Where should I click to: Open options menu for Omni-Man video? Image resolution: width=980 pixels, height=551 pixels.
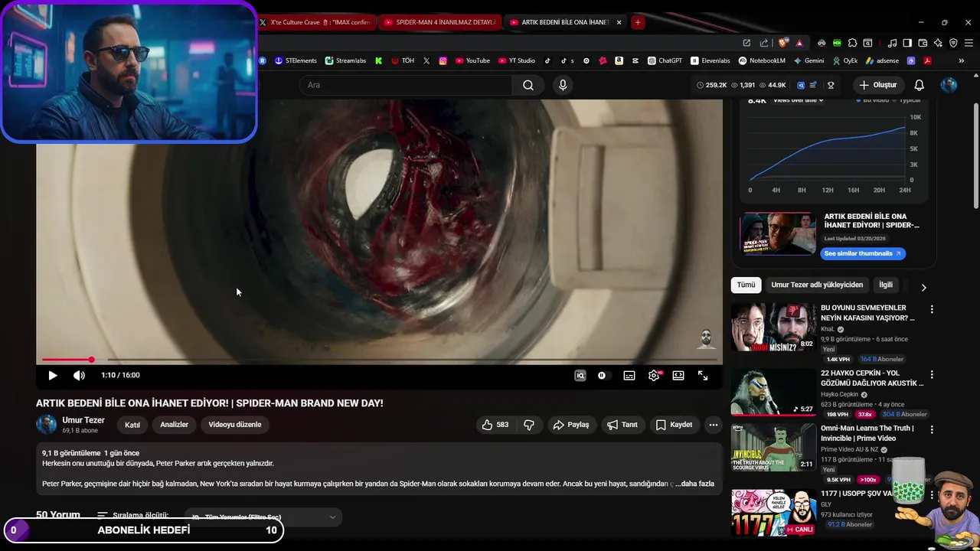pos(932,430)
